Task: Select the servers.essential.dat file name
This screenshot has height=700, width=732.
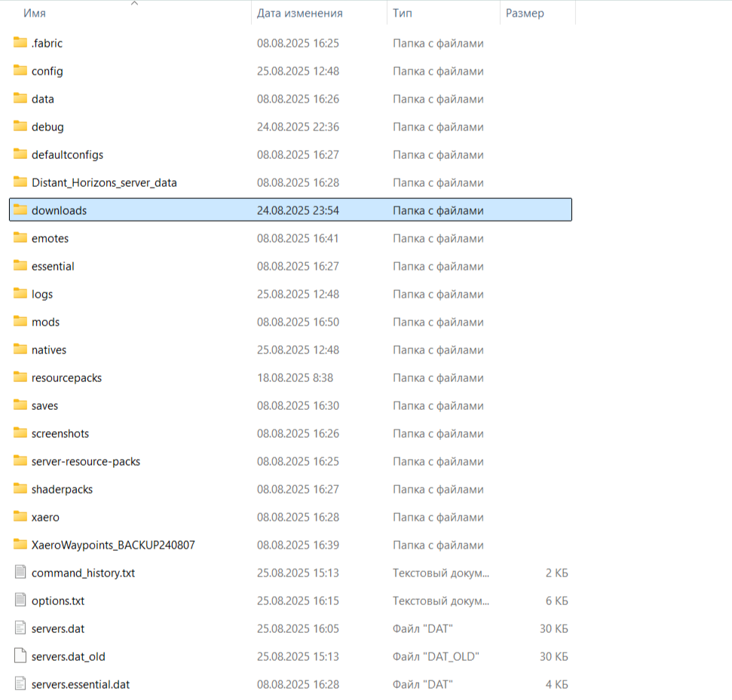Action: [x=81, y=684]
